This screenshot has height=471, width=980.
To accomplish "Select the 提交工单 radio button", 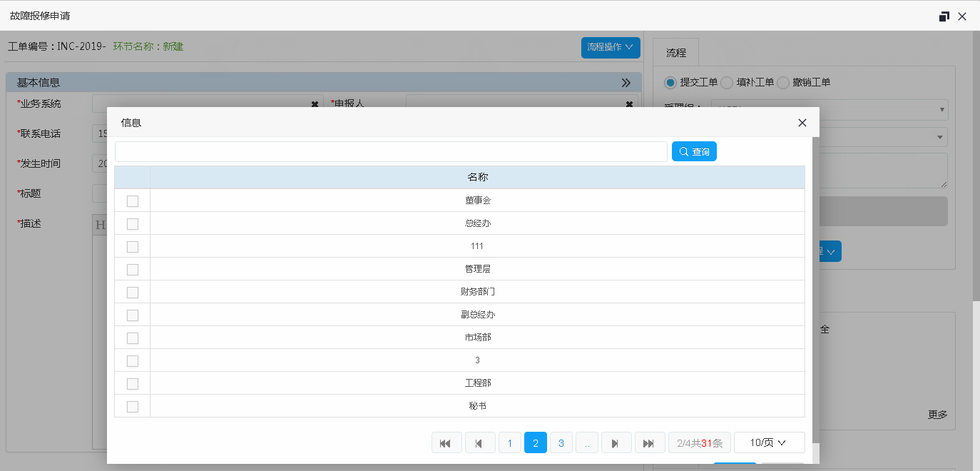I will click(670, 82).
